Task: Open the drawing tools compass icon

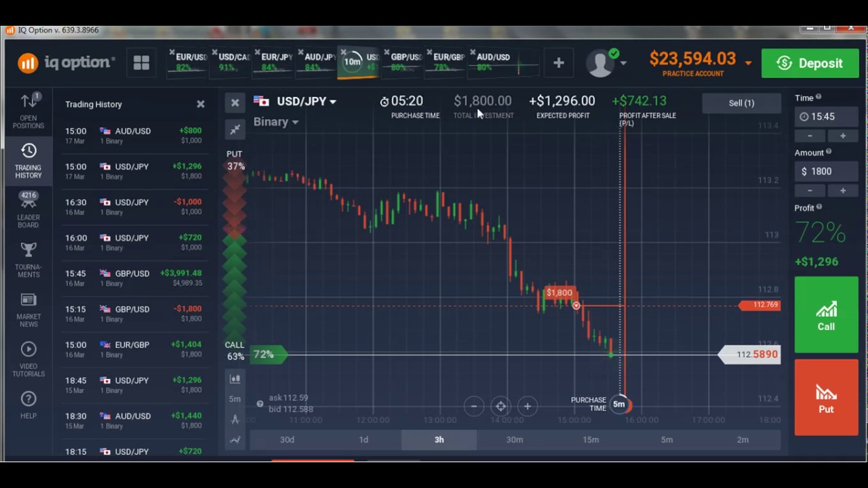Action: tap(235, 420)
